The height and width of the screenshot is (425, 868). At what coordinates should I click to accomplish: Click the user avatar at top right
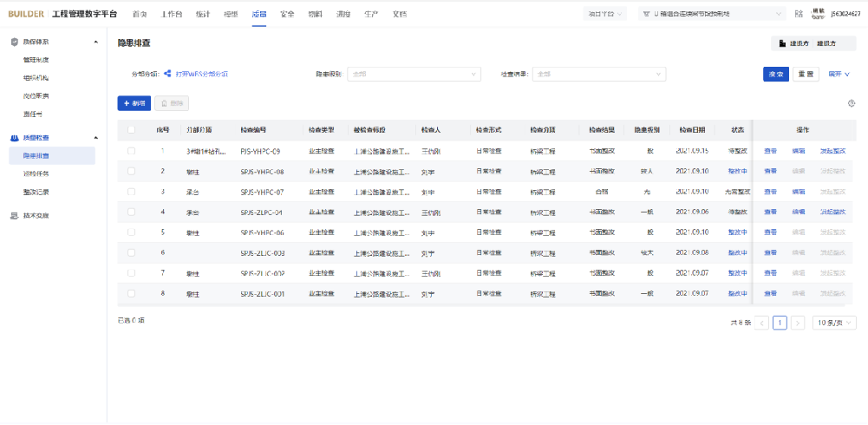coord(819,14)
